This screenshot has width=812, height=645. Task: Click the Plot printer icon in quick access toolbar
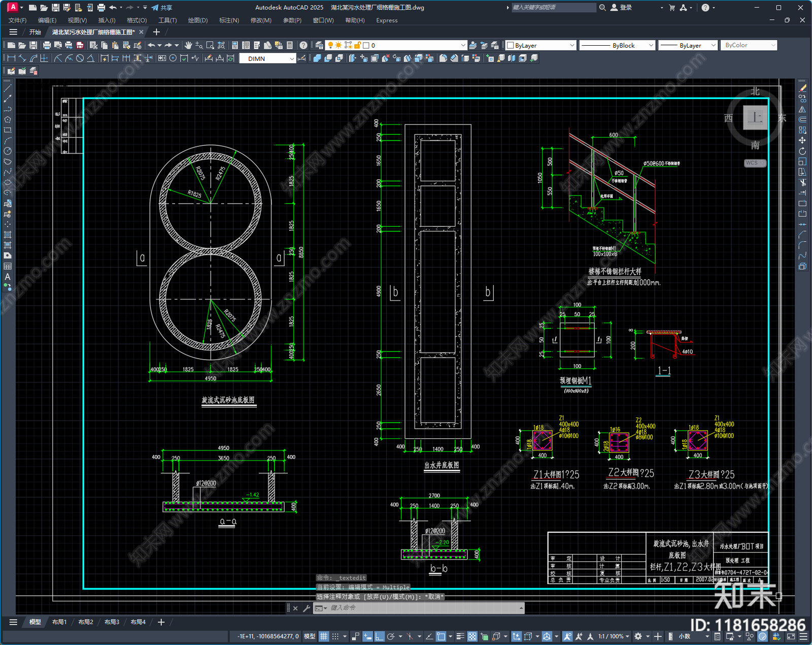click(101, 8)
